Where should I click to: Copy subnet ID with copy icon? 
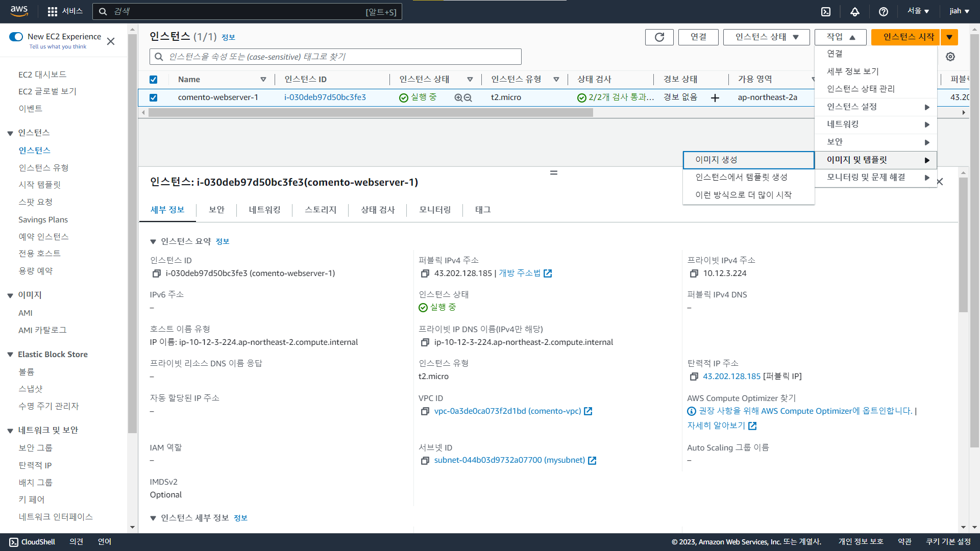[x=425, y=461]
